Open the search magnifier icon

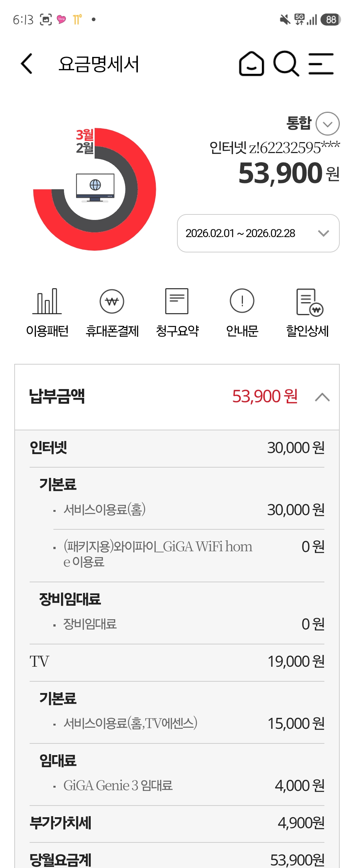[x=286, y=64]
